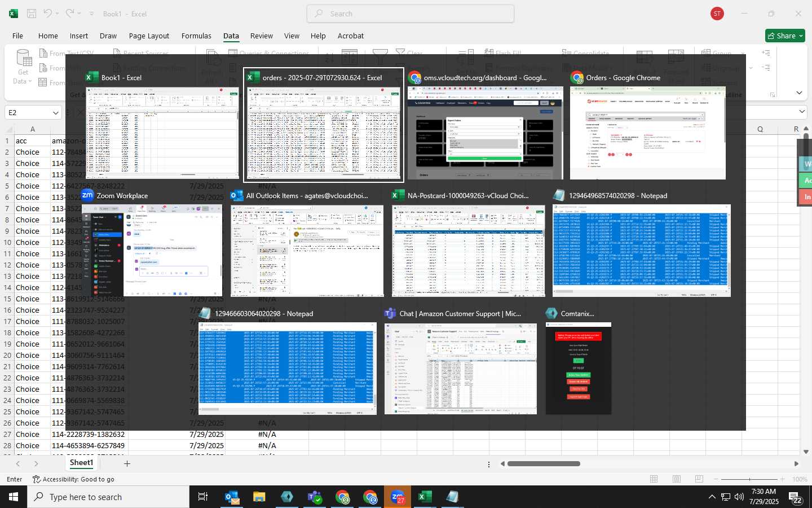Switch to orders 2025-07-29 Excel window thumbnail

coord(324,125)
